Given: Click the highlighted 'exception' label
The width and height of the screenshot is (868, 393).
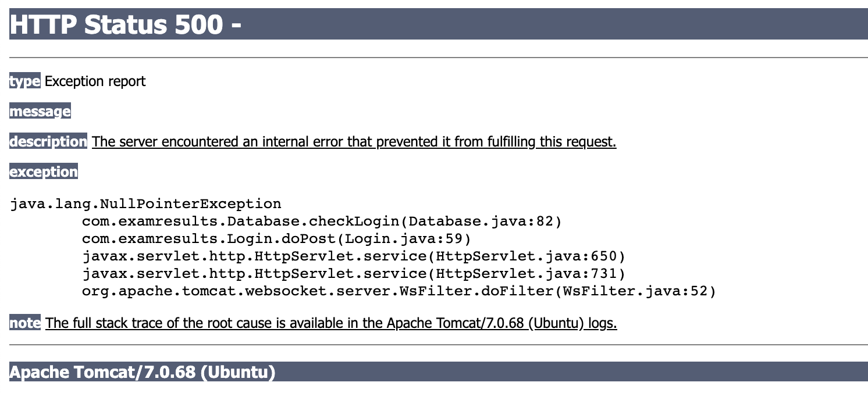Looking at the screenshot, I should coord(44,172).
